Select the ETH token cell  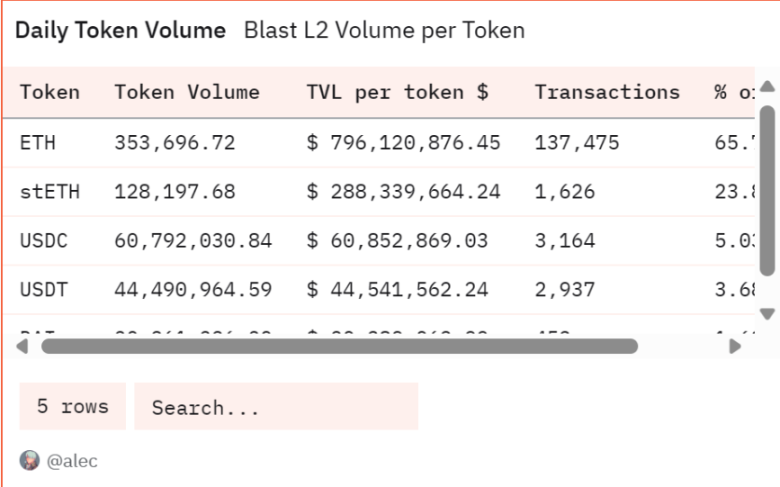tap(38, 143)
